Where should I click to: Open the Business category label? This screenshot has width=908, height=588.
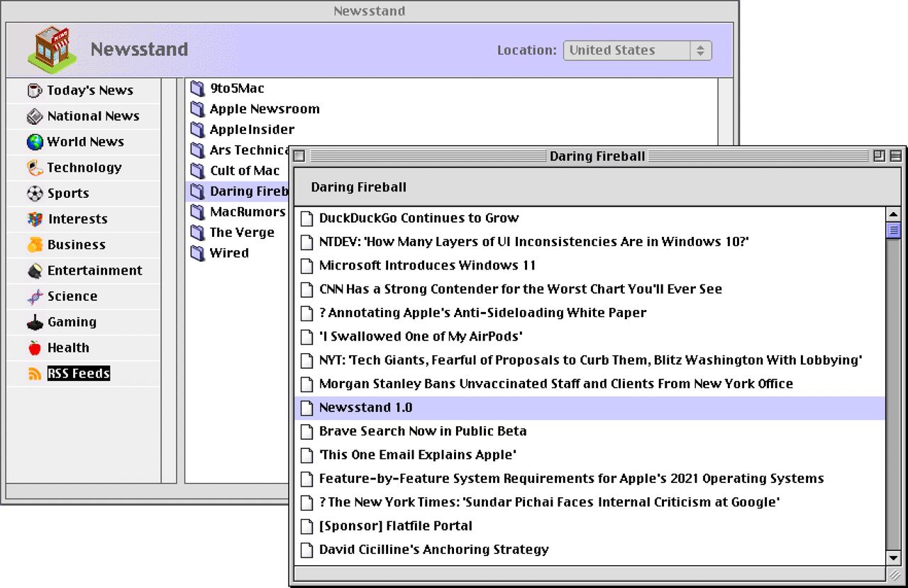pos(76,245)
